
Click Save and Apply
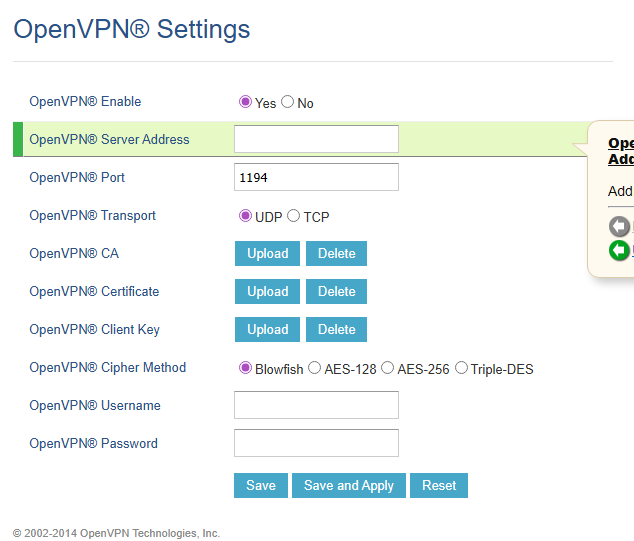(349, 486)
